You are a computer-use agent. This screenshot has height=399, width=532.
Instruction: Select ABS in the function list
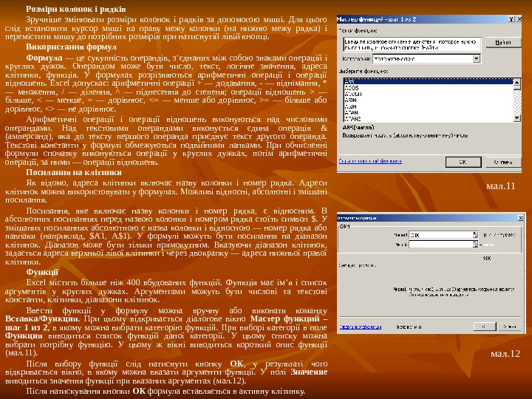point(429,81)
